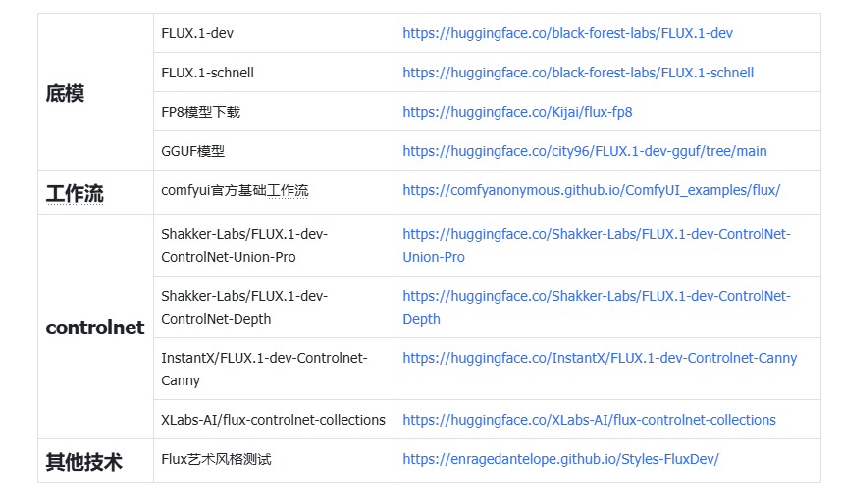Open the FLUX.1-dev huggingface link
The width and height of the screenshot is (842, 504).
567,33
